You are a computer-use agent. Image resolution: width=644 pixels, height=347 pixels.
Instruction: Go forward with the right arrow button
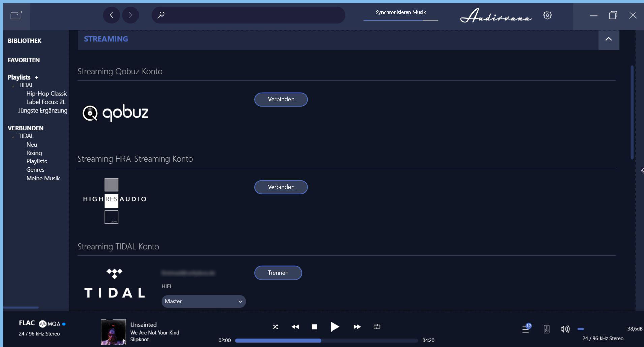(x=130, y=15)
